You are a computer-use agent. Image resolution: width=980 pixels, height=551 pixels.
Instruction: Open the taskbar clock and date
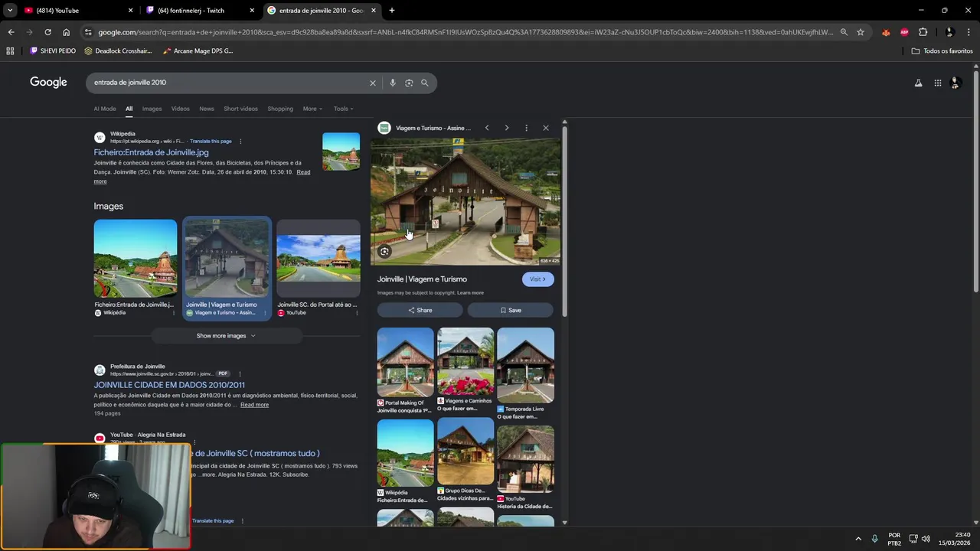point(955,539)
